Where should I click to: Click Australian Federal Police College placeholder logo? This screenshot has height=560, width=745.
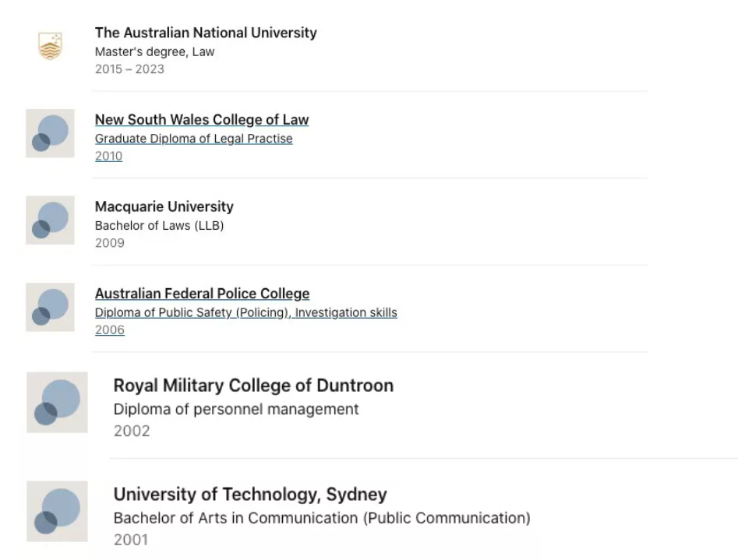[x=50, y=307]
